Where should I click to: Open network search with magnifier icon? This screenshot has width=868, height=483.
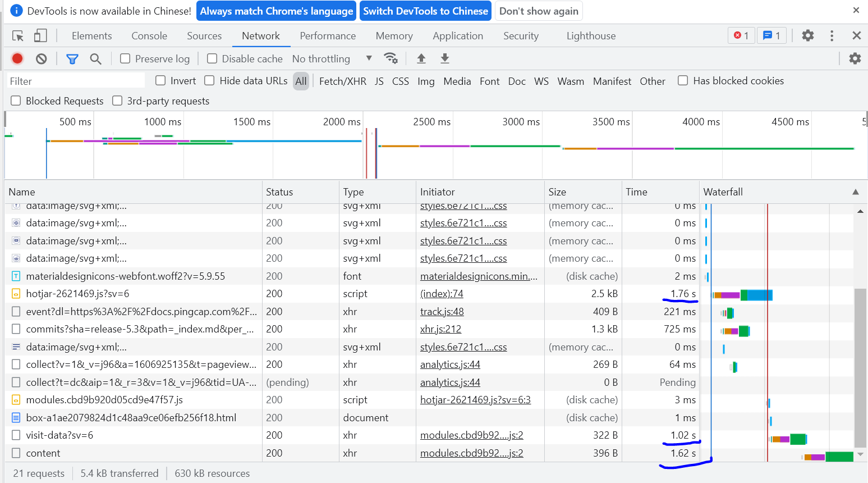tap(96, 58)
